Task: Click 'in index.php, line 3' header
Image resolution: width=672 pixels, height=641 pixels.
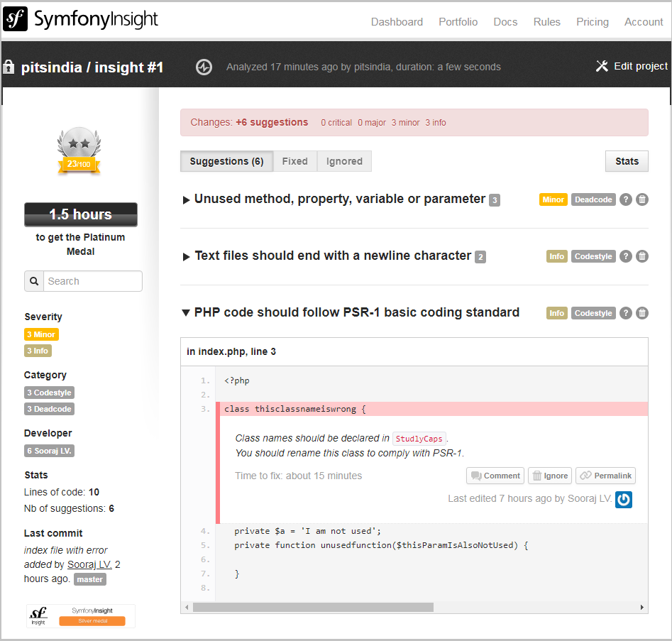Action: tap(231, 351)
